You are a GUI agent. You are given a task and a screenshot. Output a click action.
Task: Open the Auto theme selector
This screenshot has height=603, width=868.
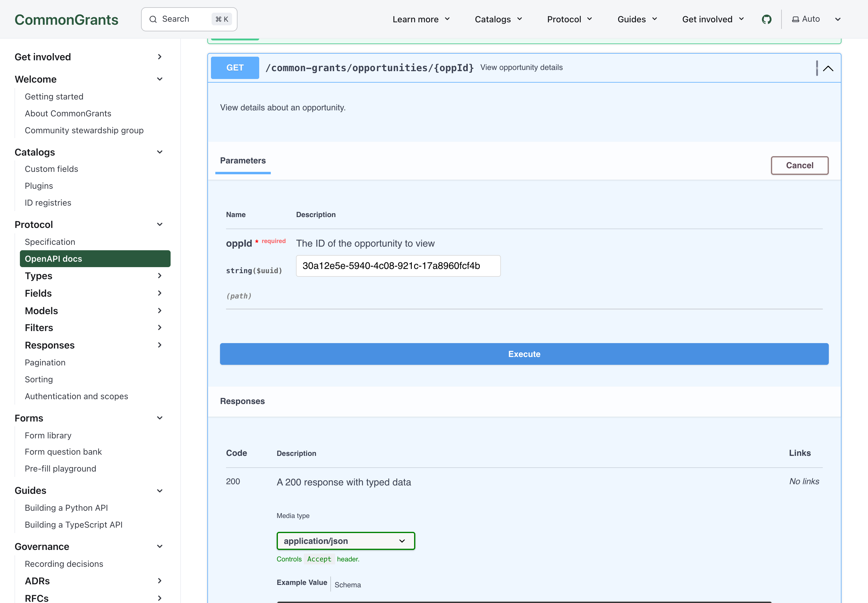(x=816, y=19)
